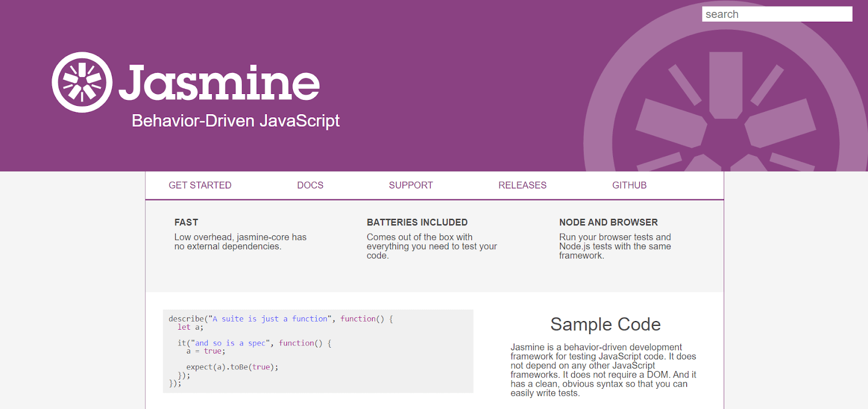The height and width of the screenshot is (409, 868).
Task: Go to the Docs navigation item
Action: (310, 185)
